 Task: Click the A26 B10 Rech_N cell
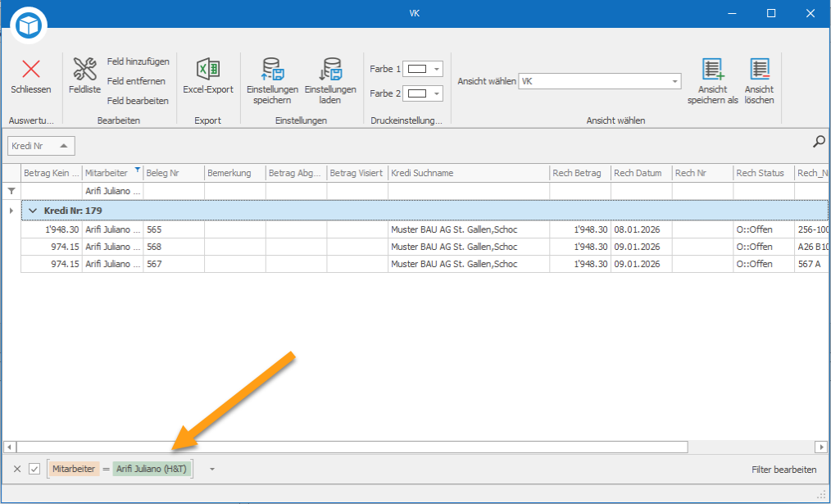pos(812,247)
